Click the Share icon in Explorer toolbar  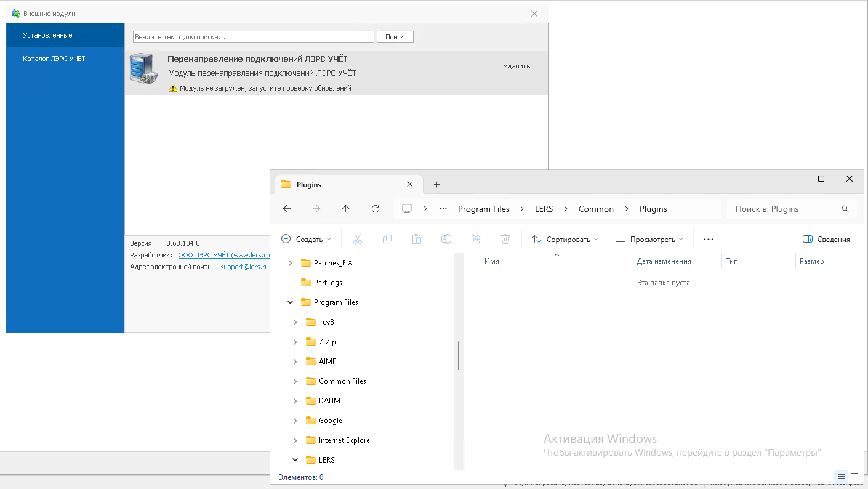[476, 239]
